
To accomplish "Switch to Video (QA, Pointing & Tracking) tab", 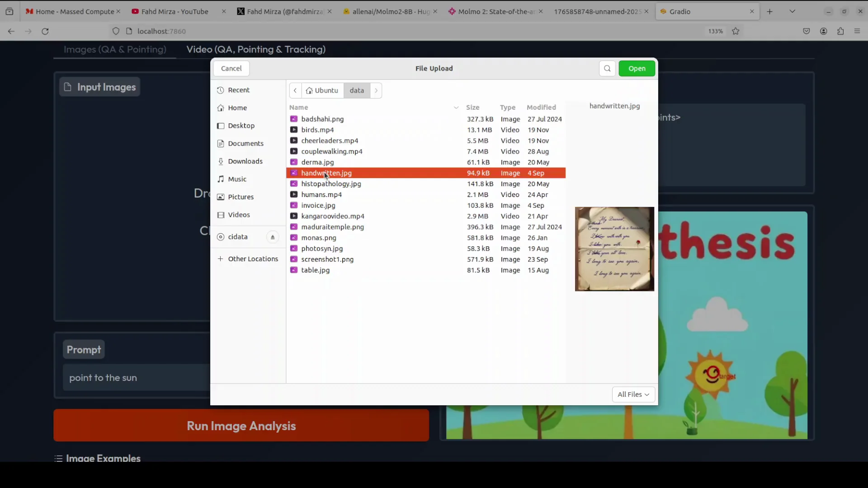I will click(x=256, y=49).
